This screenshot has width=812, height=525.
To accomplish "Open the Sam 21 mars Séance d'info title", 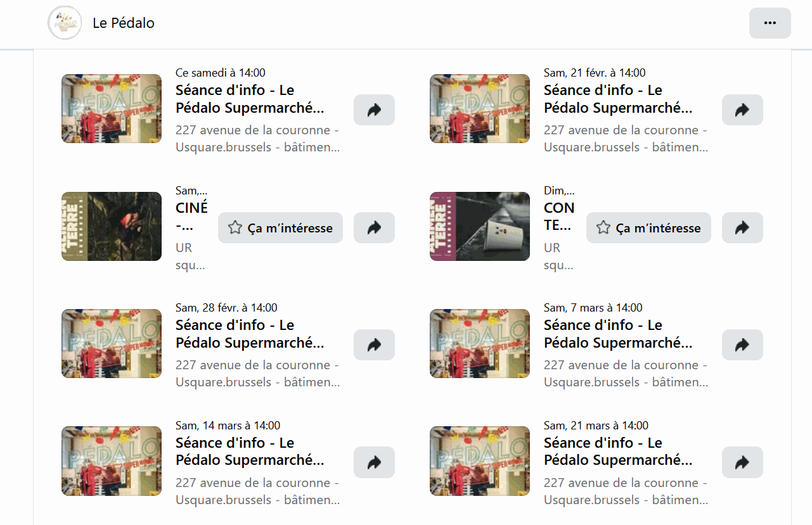I will point(617,452).
